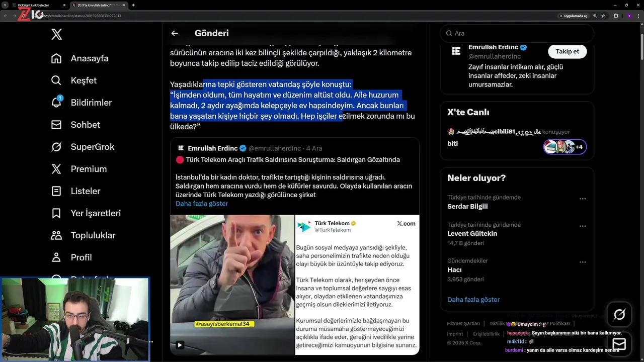
Task: Click the Premium X icon
Action: point(56,169)
